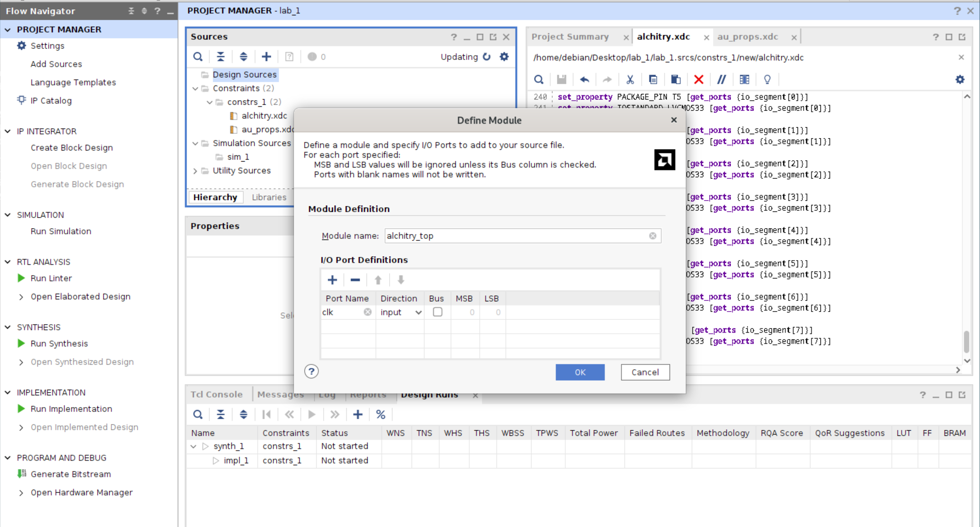The height and width of the screenshot is (527, 980).
Task: Open the Direction dropdown for clk
Action: click(x=418, y=312)
